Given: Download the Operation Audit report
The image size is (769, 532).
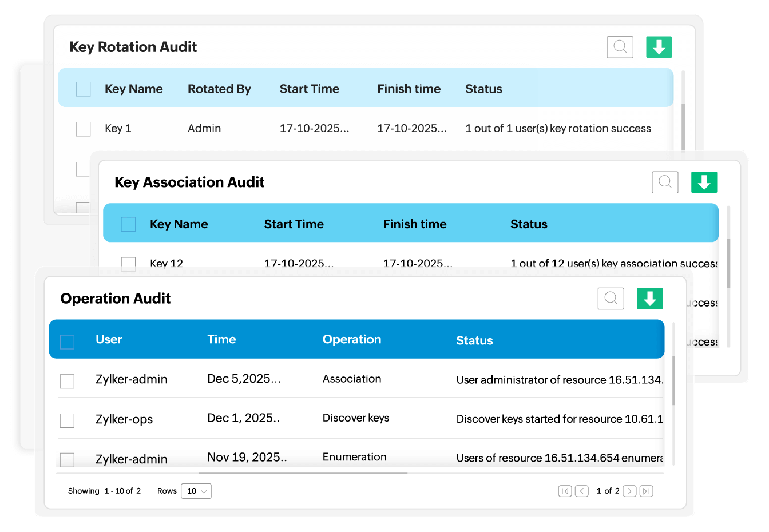Looking at the screenshot, I should coord(649,299).
